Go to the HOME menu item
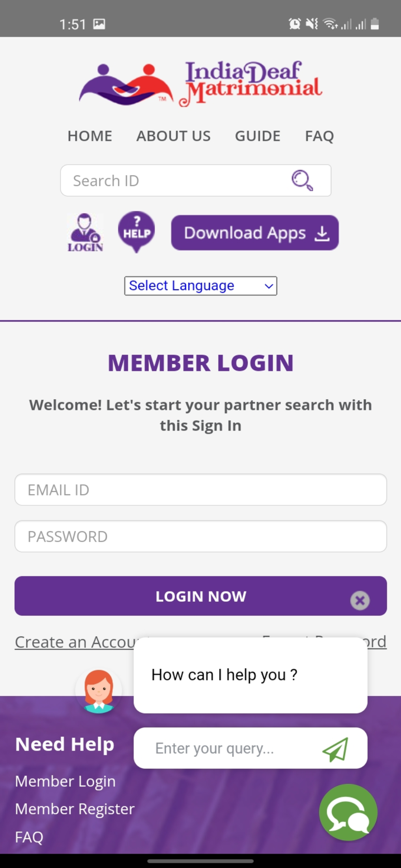The image size is (401, 868). [90, 136]
